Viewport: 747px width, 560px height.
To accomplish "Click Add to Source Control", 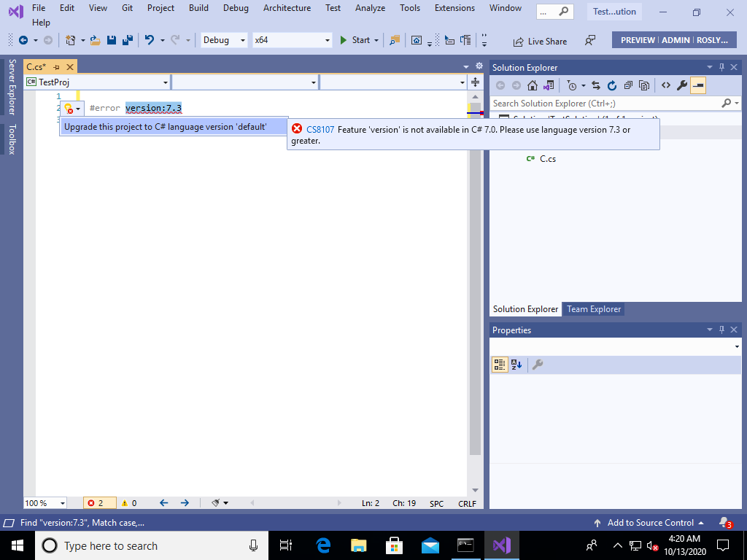I will coord(649,522).
